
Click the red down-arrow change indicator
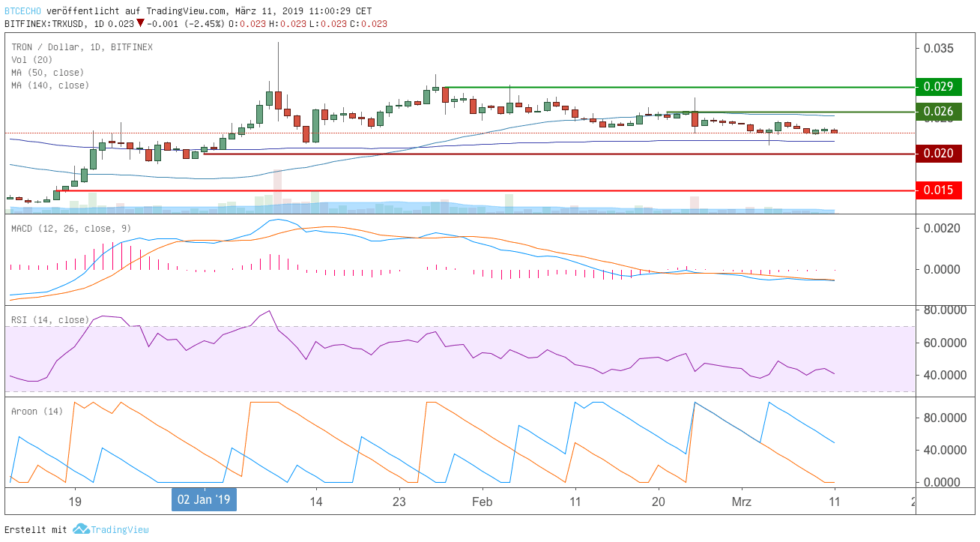pyautogui.click(x=141, y=24)
